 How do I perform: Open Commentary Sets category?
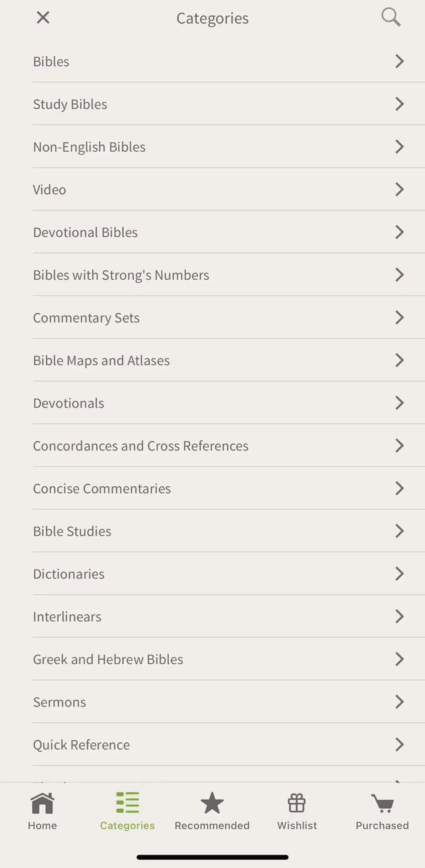click(229, 318)
